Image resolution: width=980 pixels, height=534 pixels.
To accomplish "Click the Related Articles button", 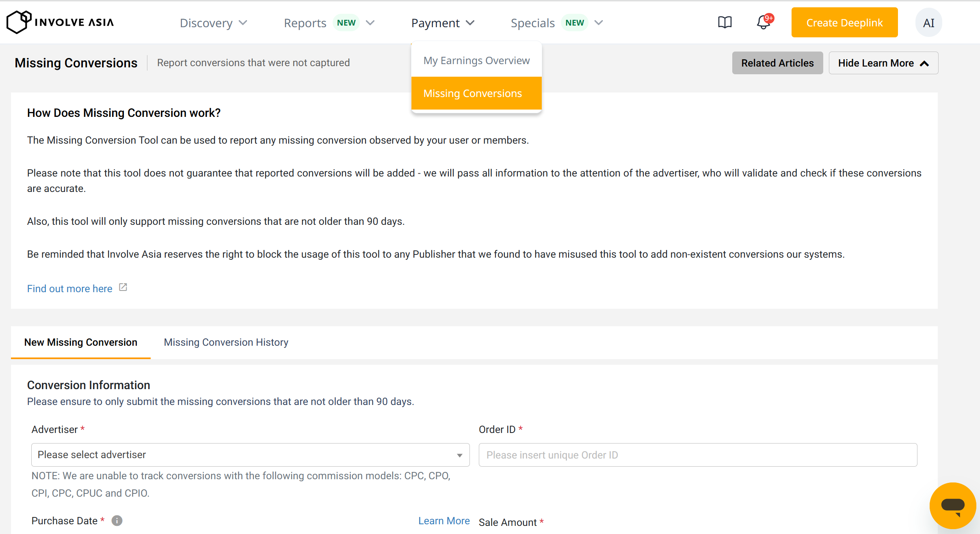I will 777,63.
